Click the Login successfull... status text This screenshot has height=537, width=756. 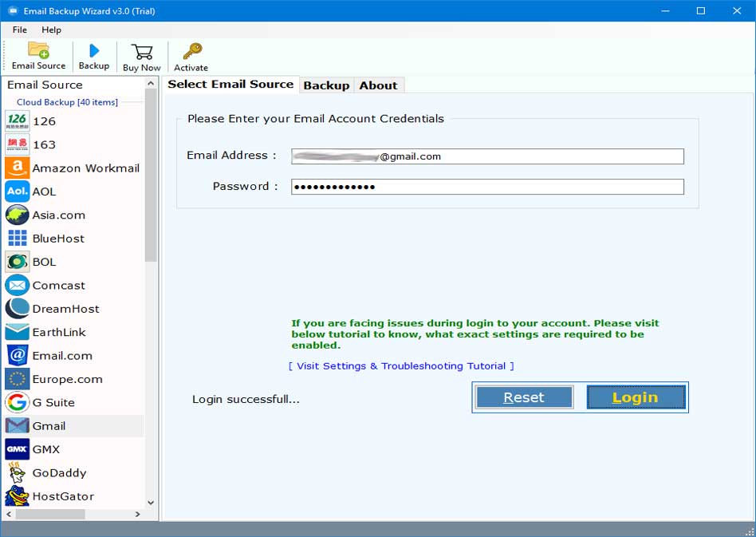tap(246, 400)
